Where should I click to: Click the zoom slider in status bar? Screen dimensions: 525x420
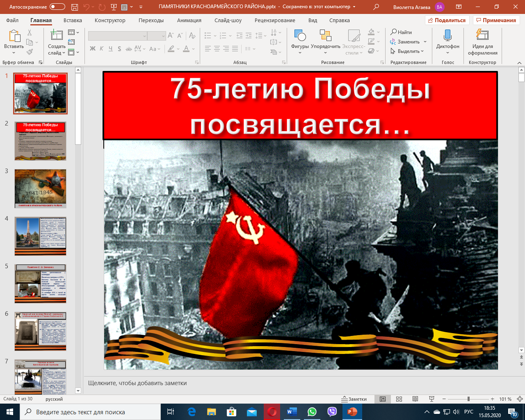[x=468, y=399]
